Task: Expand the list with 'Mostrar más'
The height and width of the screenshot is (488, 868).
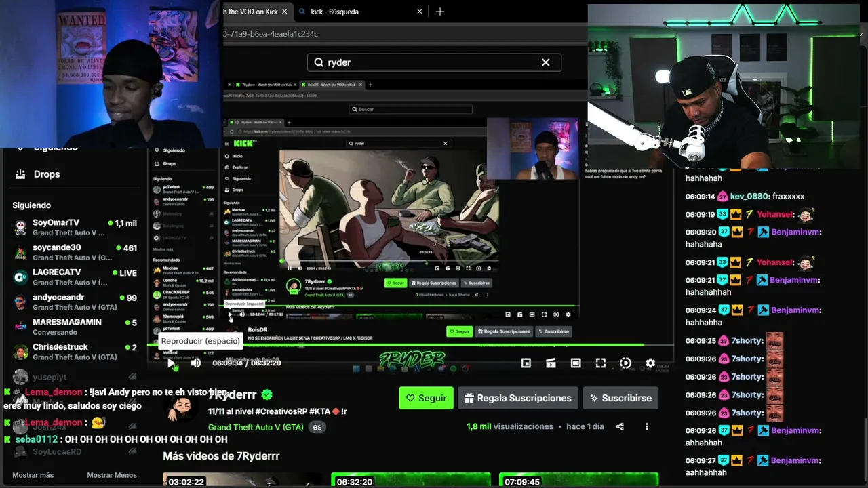Action: tap(33, 475)
